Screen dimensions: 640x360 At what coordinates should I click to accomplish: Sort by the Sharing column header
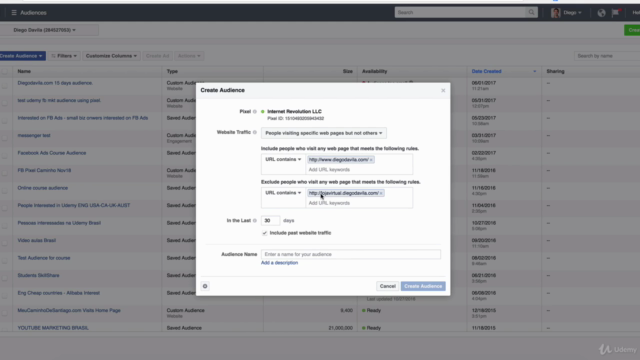(x=555, y=71)
